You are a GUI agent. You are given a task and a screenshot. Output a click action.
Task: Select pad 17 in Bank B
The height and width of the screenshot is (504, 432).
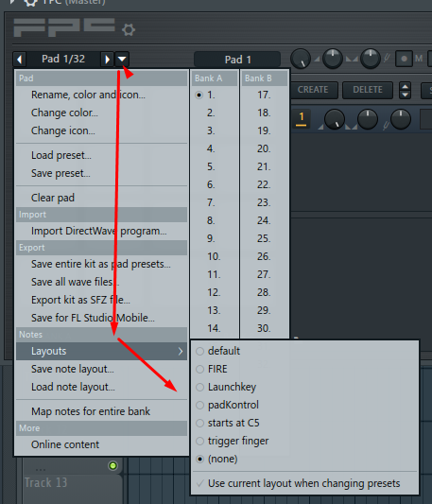(265, 95)
